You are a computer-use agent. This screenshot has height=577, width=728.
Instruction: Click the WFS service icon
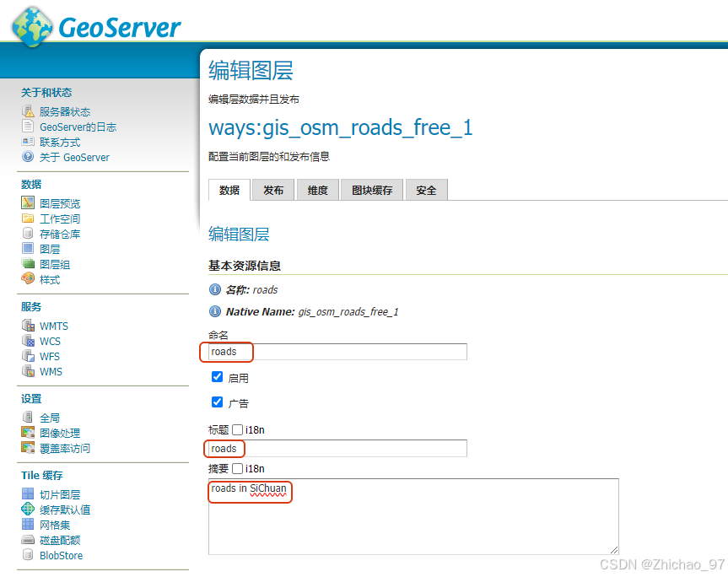click(29, 356)
